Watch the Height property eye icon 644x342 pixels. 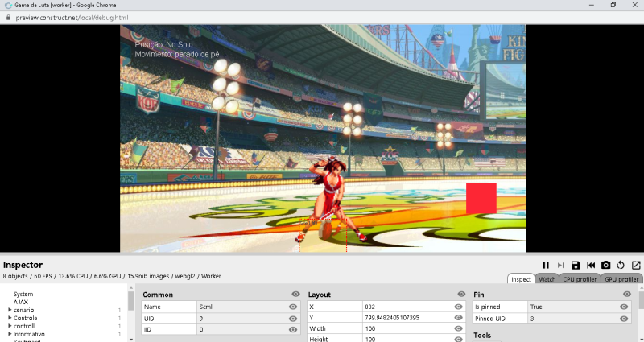click(x=458, y=339)
